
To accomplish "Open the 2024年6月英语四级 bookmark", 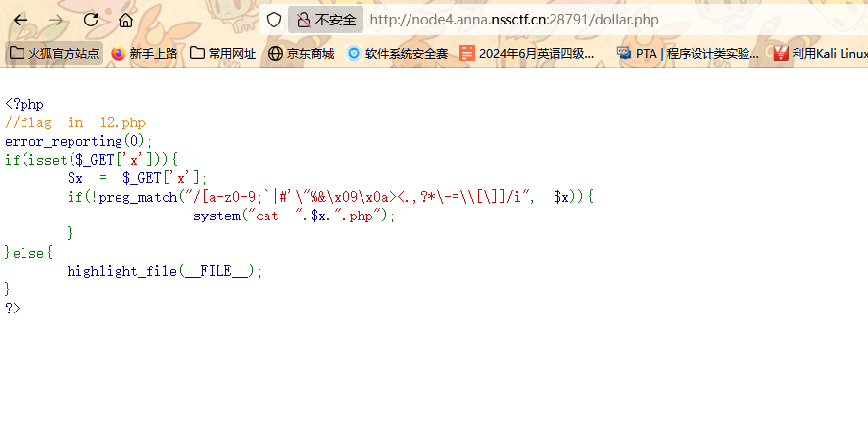I will click(527, 53).
